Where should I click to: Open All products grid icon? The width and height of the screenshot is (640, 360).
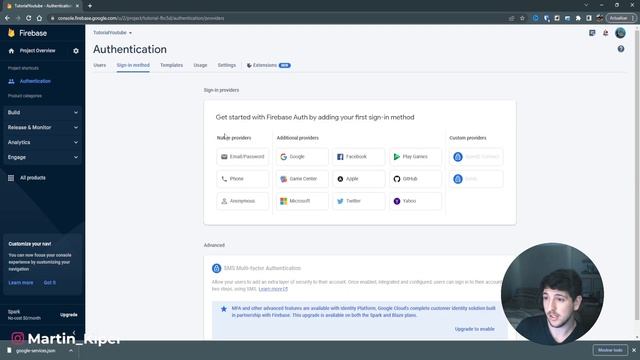(11, 178)
